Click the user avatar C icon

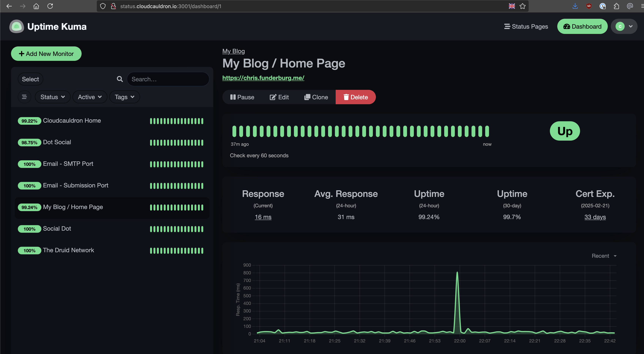pos(620,27)
